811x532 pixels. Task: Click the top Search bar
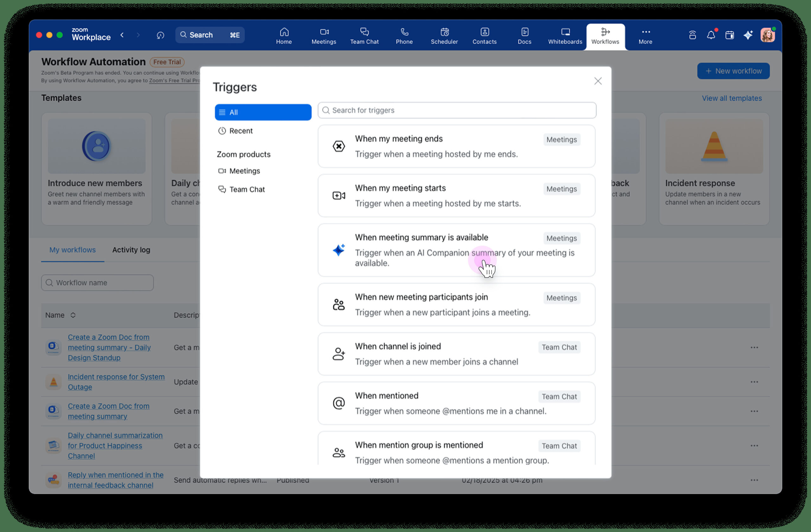pyautogui.click(x=210, y=35)
